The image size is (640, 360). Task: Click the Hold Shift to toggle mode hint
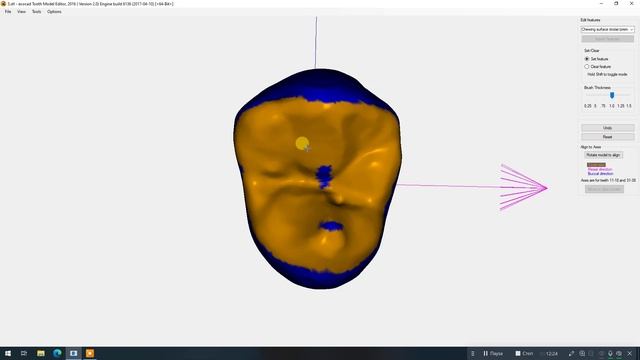pos(607,74)
